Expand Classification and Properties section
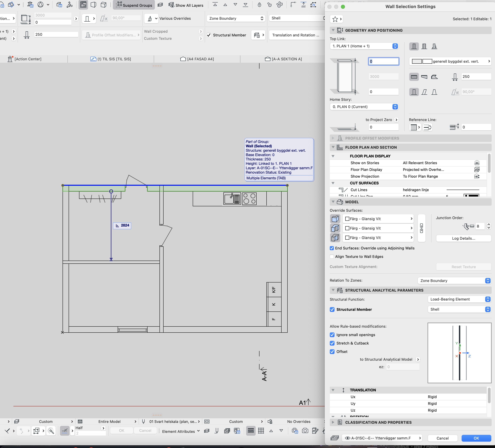This screenshot has width=495, height=448. tap(333, 422)
